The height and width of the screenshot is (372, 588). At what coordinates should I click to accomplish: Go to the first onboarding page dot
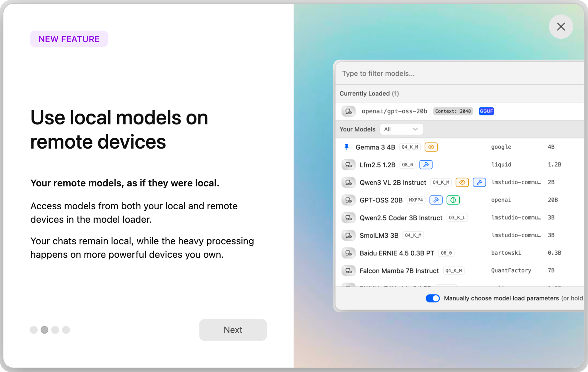pos(34,330)
